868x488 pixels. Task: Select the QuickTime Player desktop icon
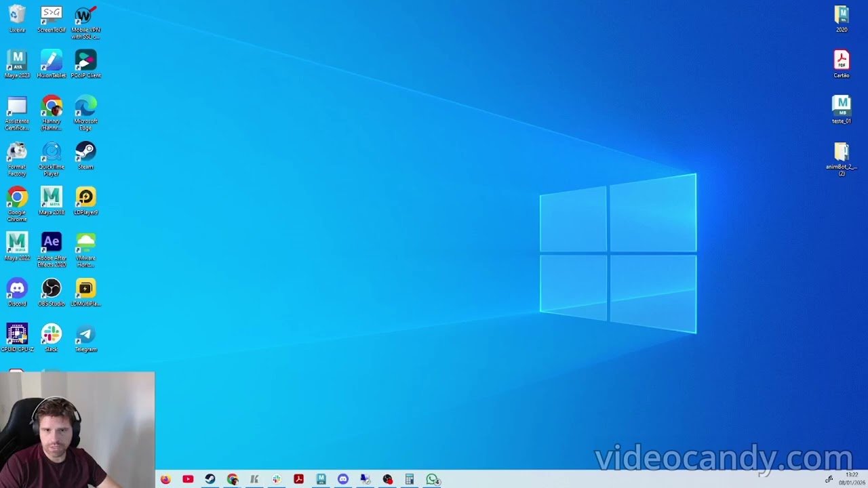[52, 159]
